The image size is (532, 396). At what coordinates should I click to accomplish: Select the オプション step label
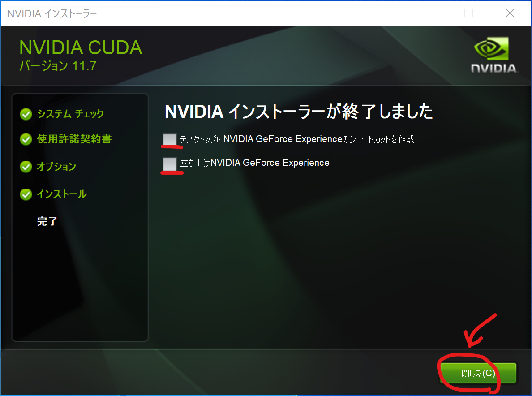pyautogui.click(x=56, y=167)
